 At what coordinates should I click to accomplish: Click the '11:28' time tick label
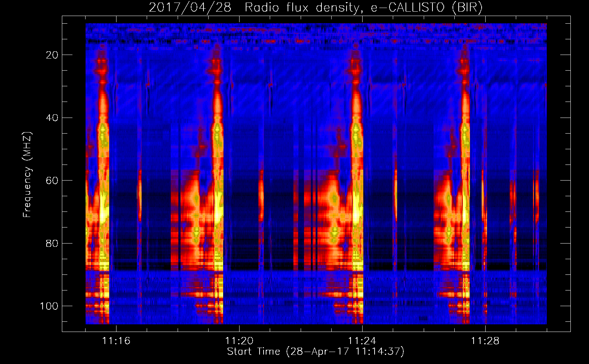tap(485, 341)
